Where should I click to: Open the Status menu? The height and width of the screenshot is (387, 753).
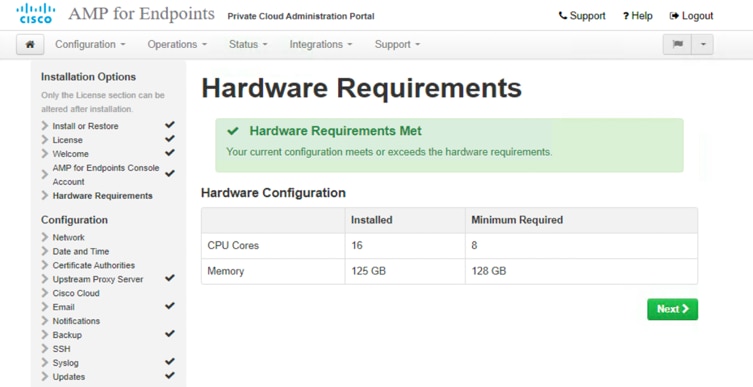click(x=248, y=44)
